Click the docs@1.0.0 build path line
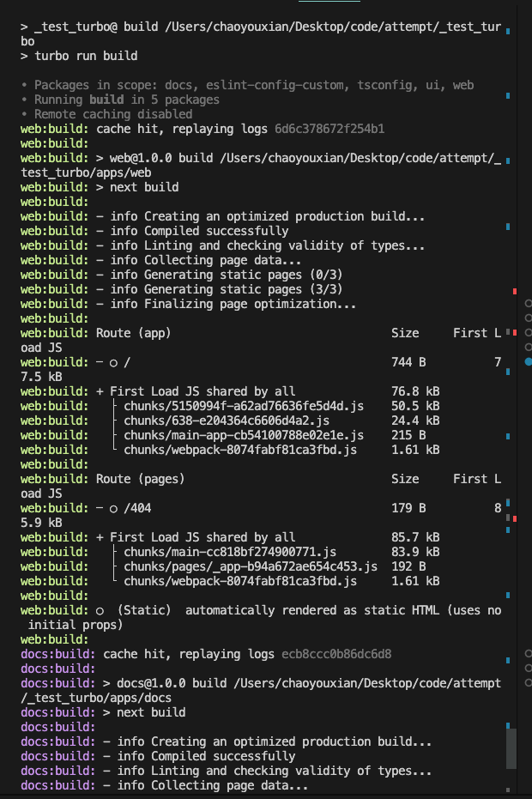Screen dimensions: 532x799 261,691
